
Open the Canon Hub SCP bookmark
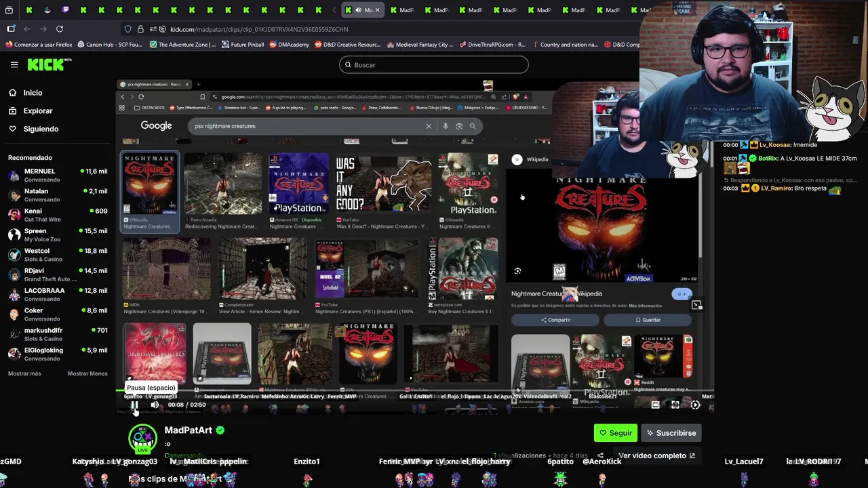[110, 45]
